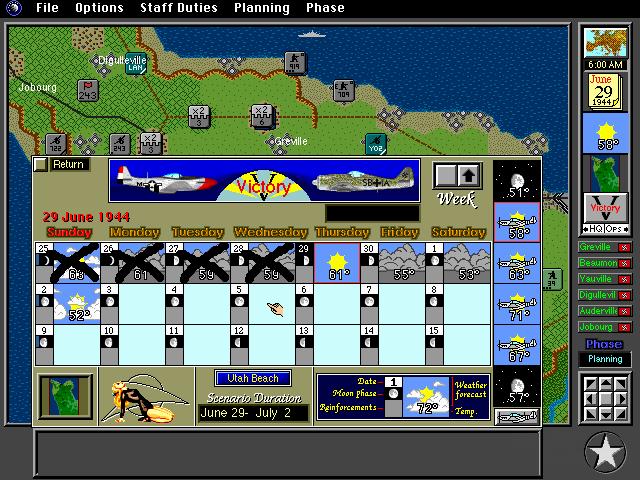Click the Europe overview map thumbnail

[x=605, y=42]
